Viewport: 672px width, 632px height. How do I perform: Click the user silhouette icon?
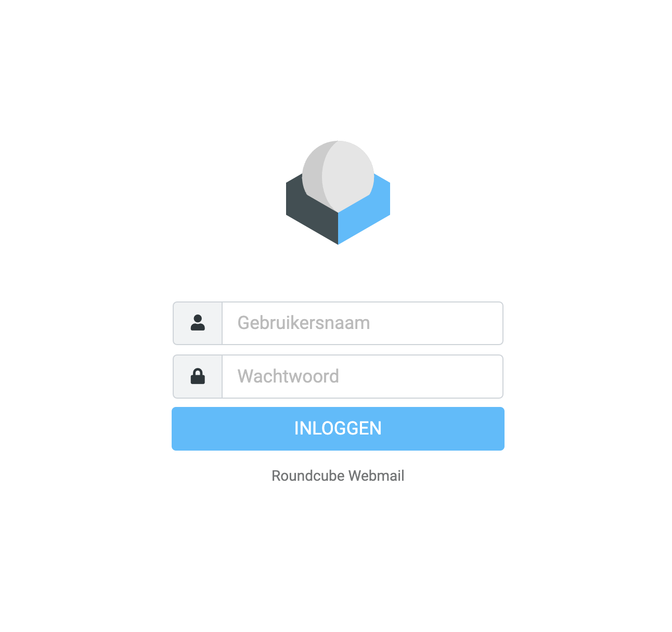click(198, 323)
